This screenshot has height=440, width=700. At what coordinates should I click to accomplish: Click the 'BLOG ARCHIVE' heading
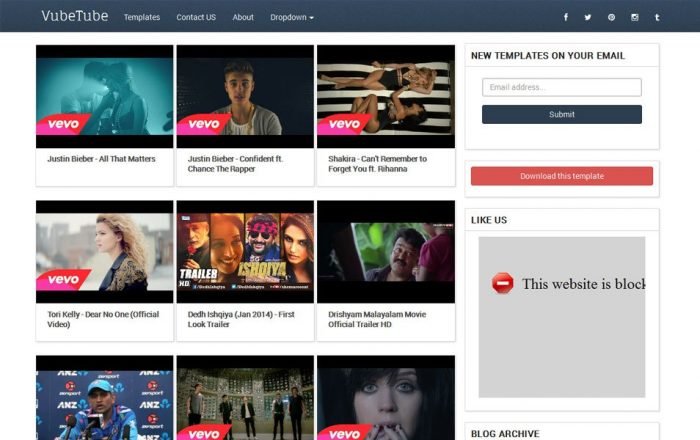(505, 434)
